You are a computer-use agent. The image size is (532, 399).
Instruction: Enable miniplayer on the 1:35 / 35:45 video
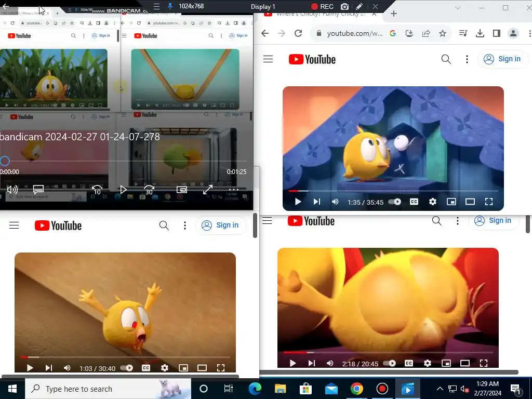pyautogui.click(x=451, y=202)
